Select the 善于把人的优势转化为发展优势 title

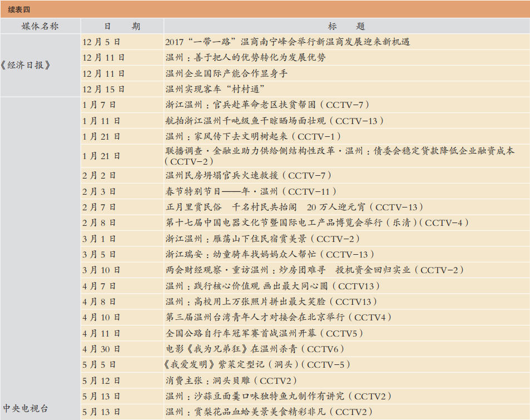pos(246,57)
